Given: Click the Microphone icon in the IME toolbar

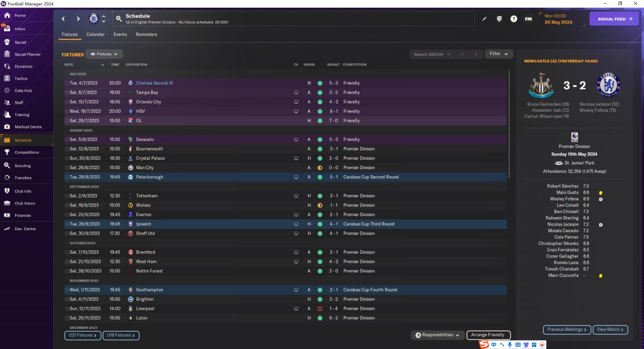Looking at the screenshot, I should click(510, 344).
